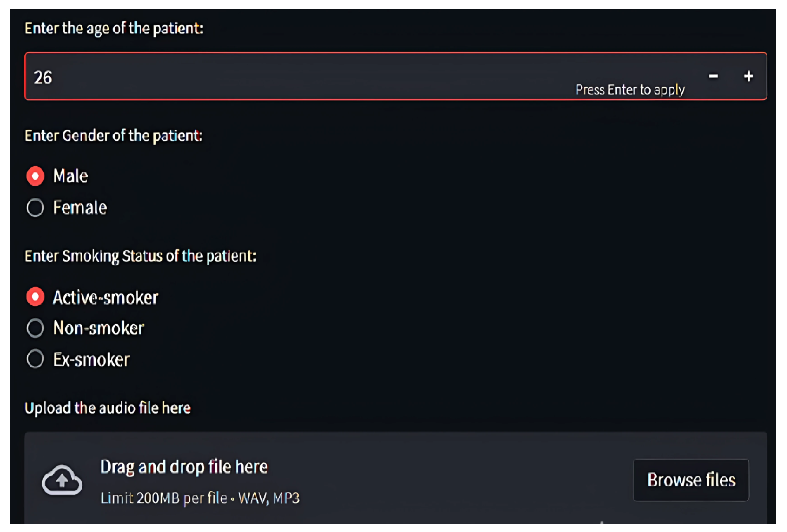Decrease patient age with minus button
The width and height of the screenshot is (787, 532).
713,76
